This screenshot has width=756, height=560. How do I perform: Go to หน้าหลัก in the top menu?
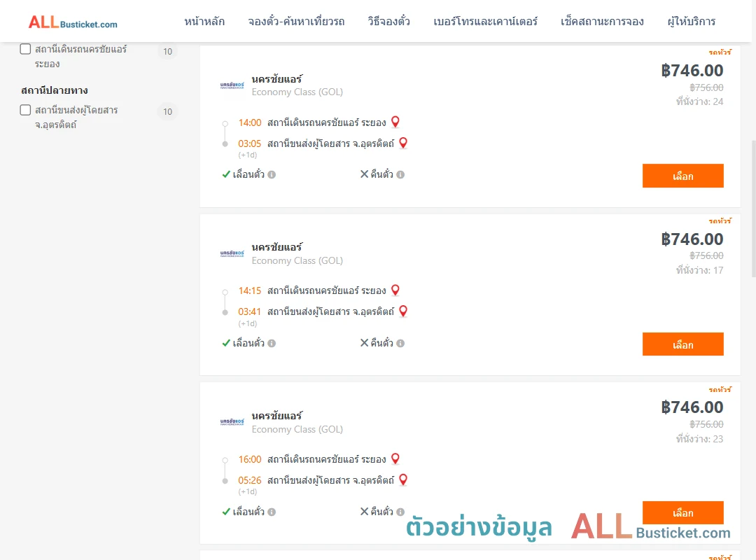coord(204,22)
